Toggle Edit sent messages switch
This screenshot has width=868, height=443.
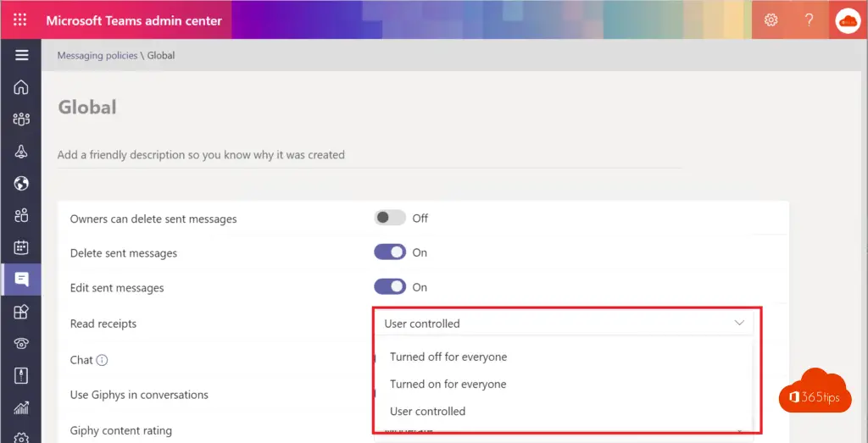pyautogui.click(x=390, y=287)
